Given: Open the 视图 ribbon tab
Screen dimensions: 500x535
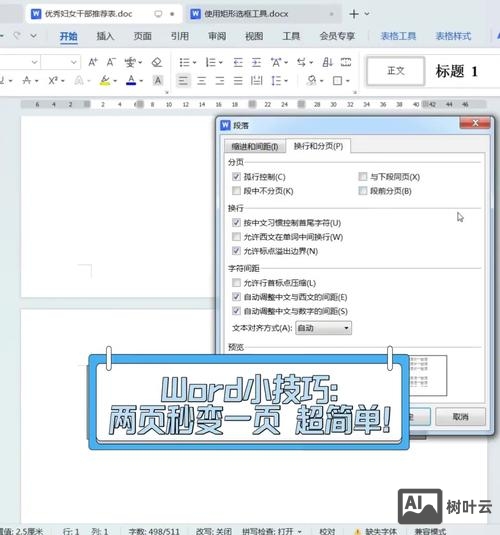Looking at the screenshot, I should click(254, 36).
